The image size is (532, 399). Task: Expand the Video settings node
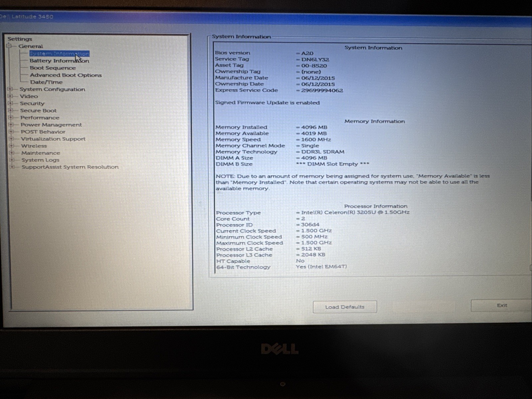(x=10, y=96)
